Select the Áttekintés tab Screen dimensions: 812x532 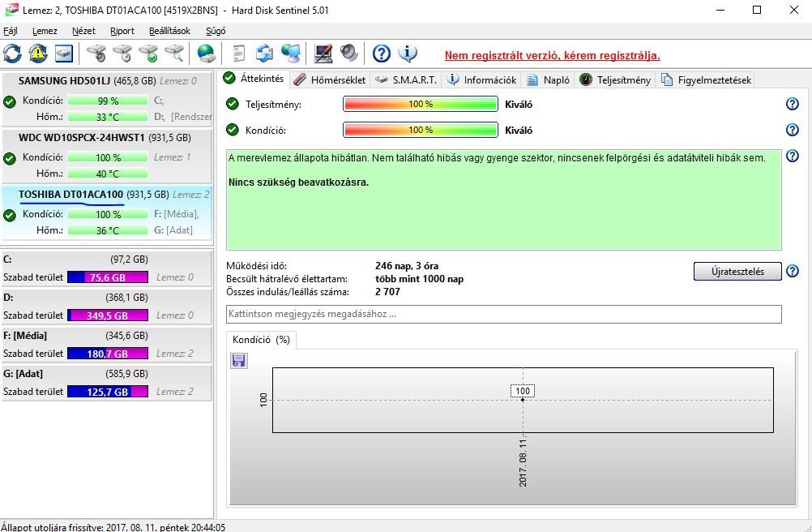[254, 79]
